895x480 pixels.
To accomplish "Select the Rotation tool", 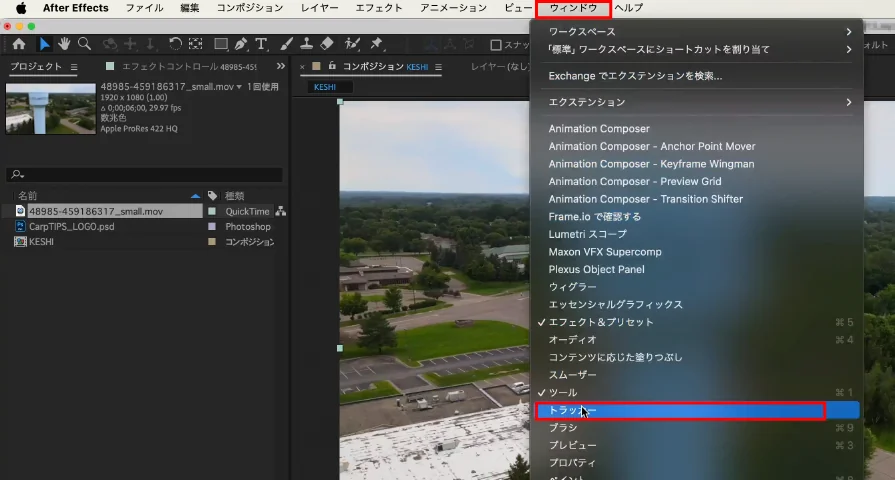I will click(x=175, y=44).
